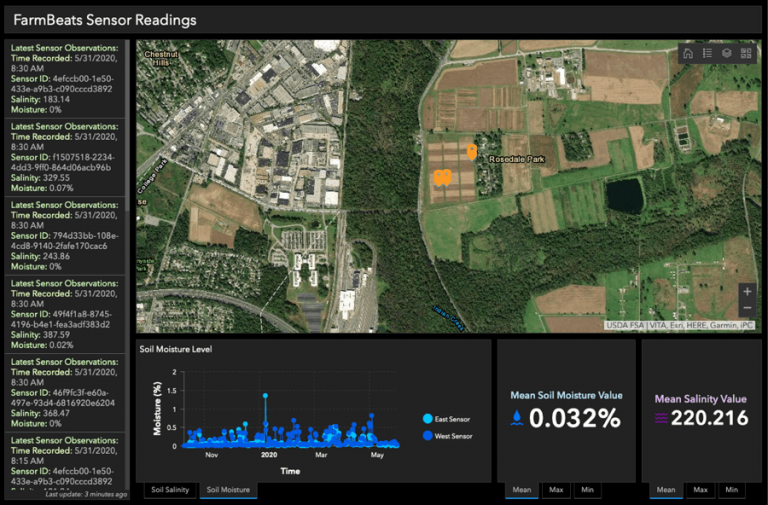Click the Mar label on time axis
The height and width of the screenshot is (505, 768).
(321, 455)
